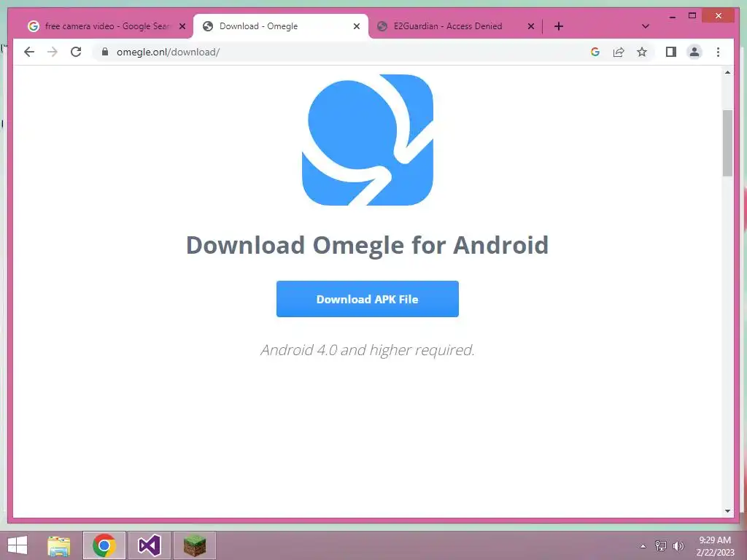Click the forward navigation arrow

tap(53, 52)
